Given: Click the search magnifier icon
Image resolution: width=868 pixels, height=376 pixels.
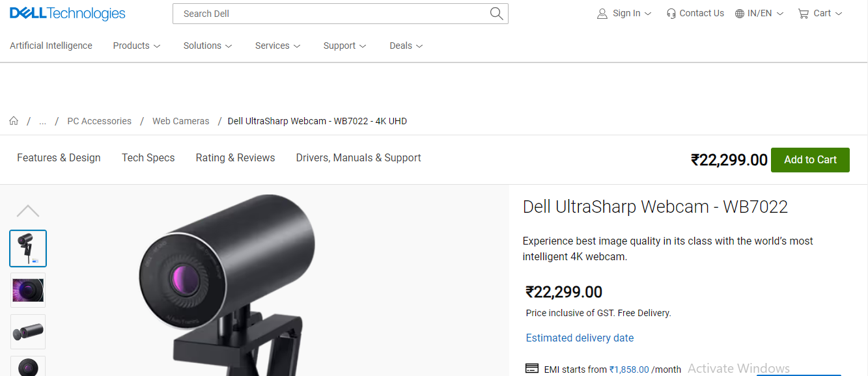Looking at the screenshot, I should point(496,14).
